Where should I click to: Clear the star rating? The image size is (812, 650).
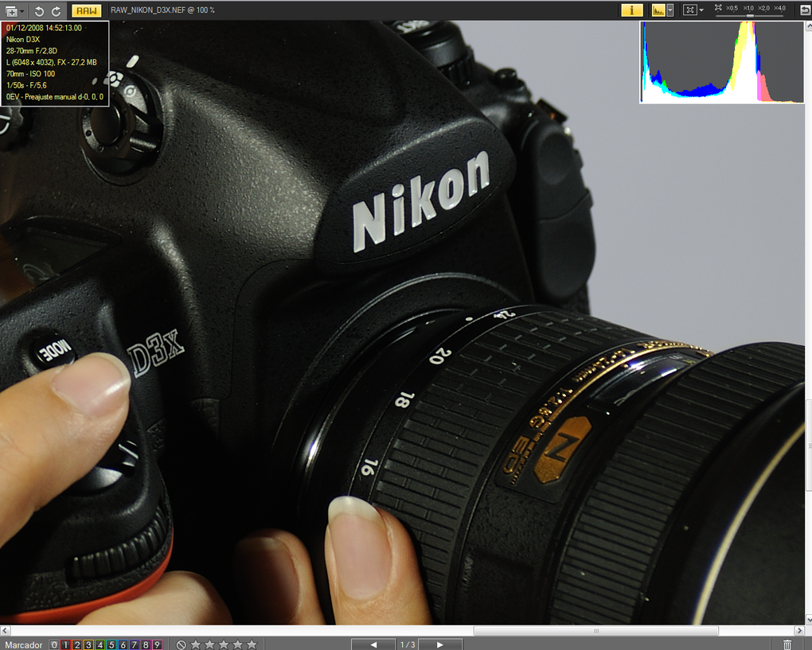(x=182, y=644)
